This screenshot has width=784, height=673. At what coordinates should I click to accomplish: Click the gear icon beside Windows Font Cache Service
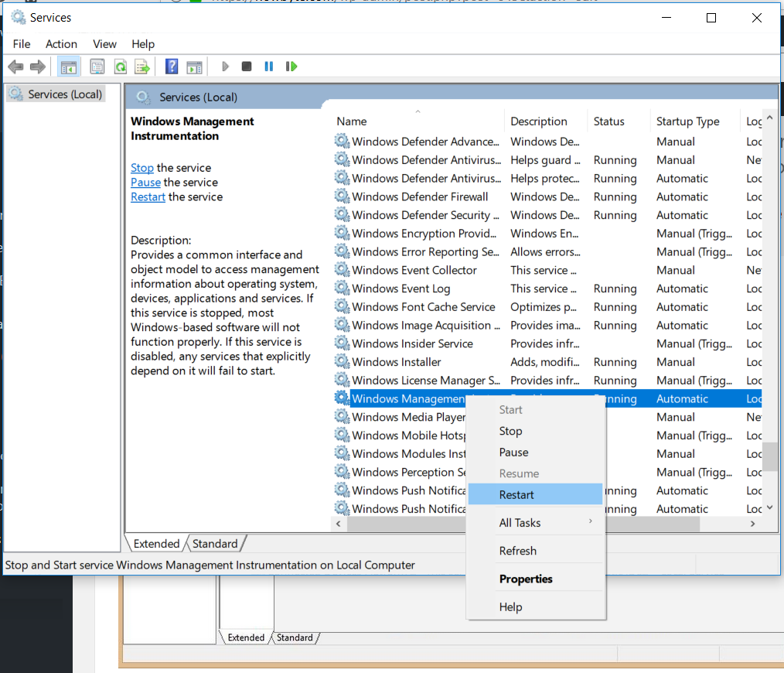[x=342, y=307]
